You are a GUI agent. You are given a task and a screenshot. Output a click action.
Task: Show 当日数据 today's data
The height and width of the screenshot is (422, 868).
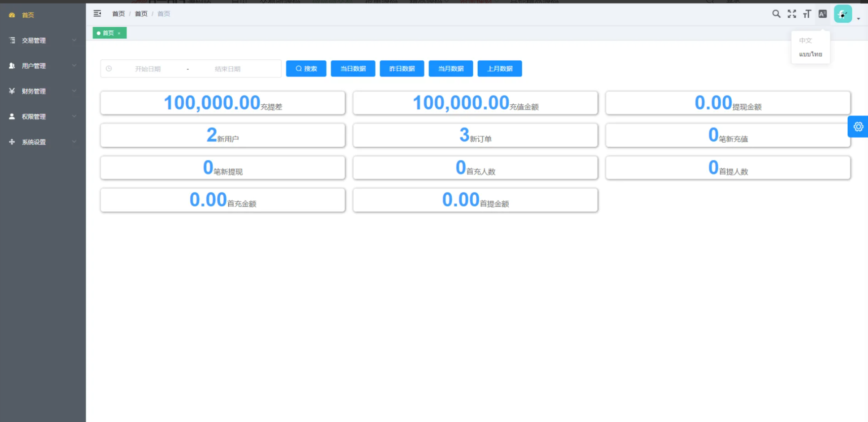353,69
